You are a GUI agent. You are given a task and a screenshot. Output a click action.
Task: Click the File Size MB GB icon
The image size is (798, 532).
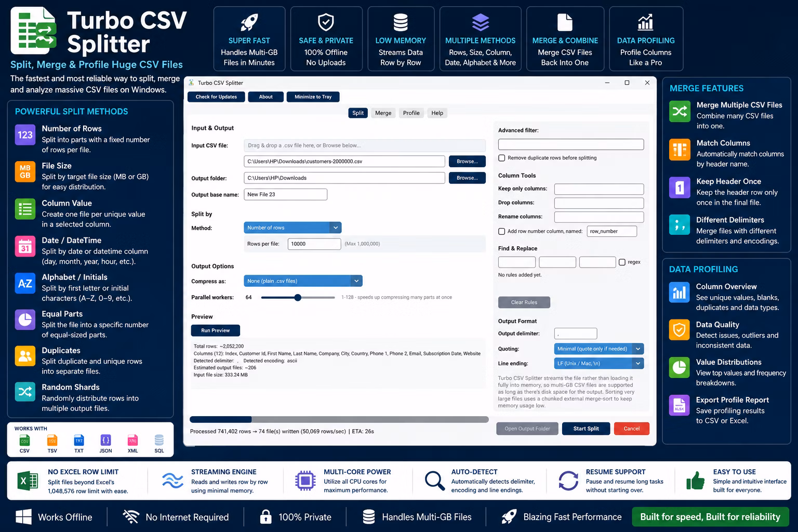(25, 172)
